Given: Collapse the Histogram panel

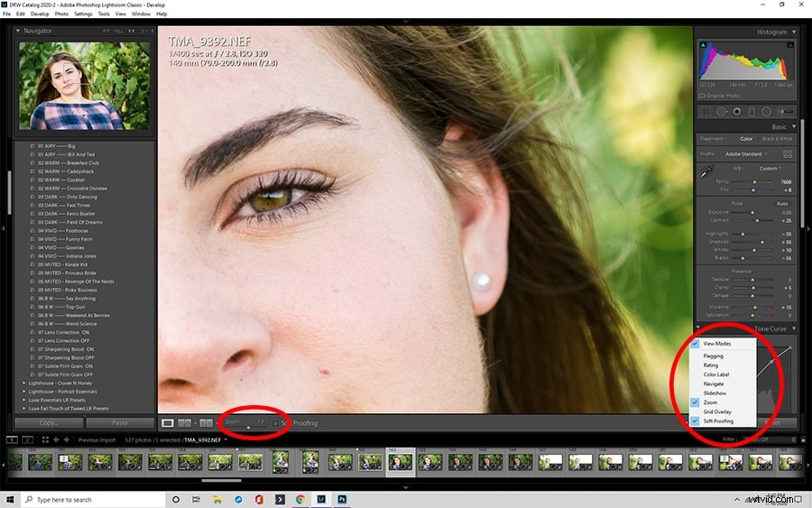Looking at the screenshot, I should (794, 32).
